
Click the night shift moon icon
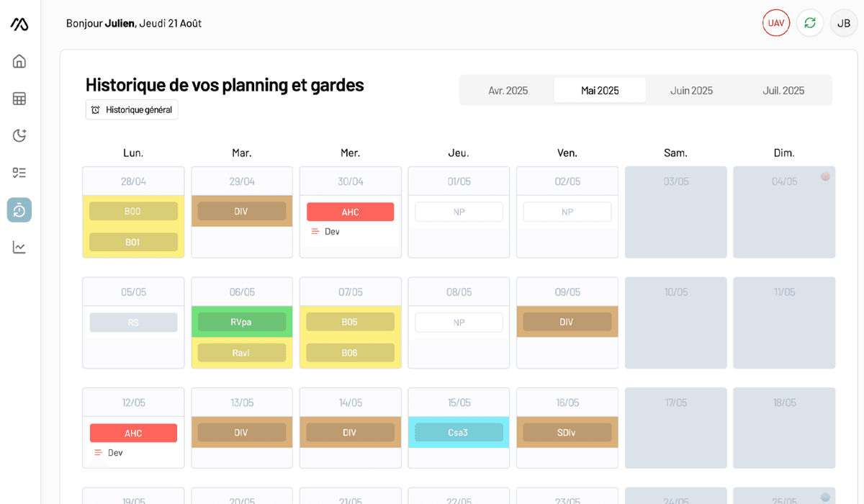pyautogui.click(x=19, y=135)
